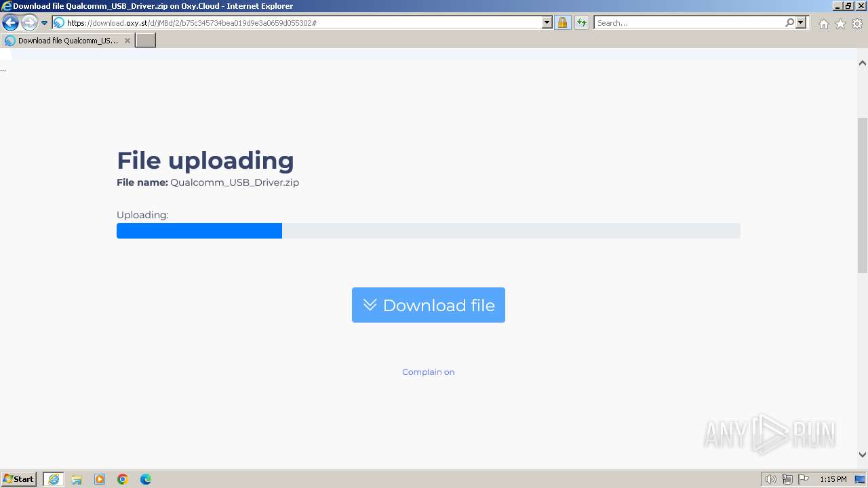The width and height of the screenshot is (868, 488).
Task: Open the Action Center flag icon
Action: [x=804, y=479]
